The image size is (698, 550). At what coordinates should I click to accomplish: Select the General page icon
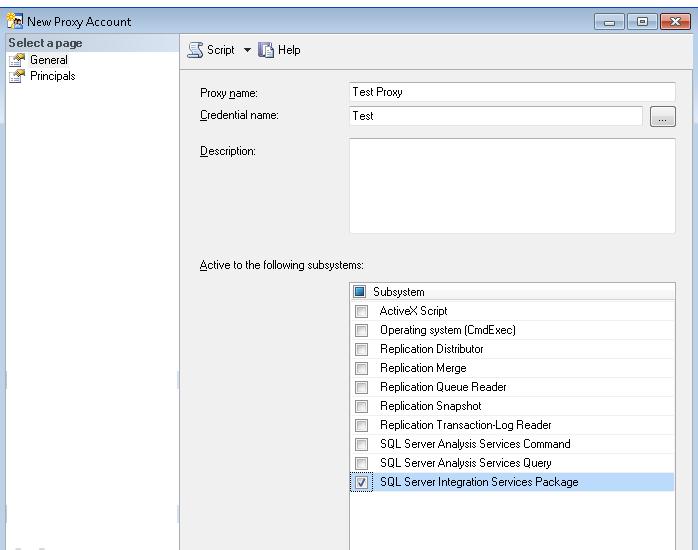[x=17, y=60]
